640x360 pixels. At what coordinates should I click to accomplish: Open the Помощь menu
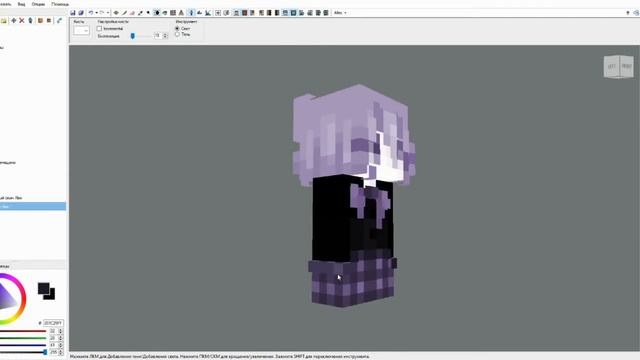pos(60,4)
